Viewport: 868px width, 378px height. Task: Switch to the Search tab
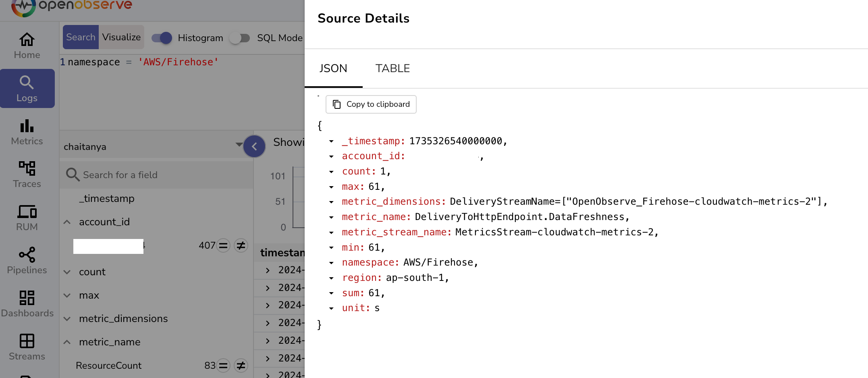click(x=81, y=37)
